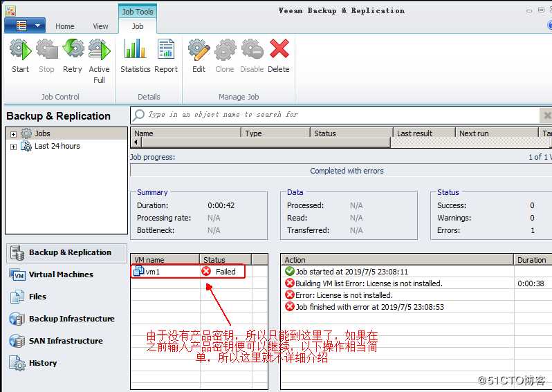Click the Job Tools contextual tab

point(138,12)
